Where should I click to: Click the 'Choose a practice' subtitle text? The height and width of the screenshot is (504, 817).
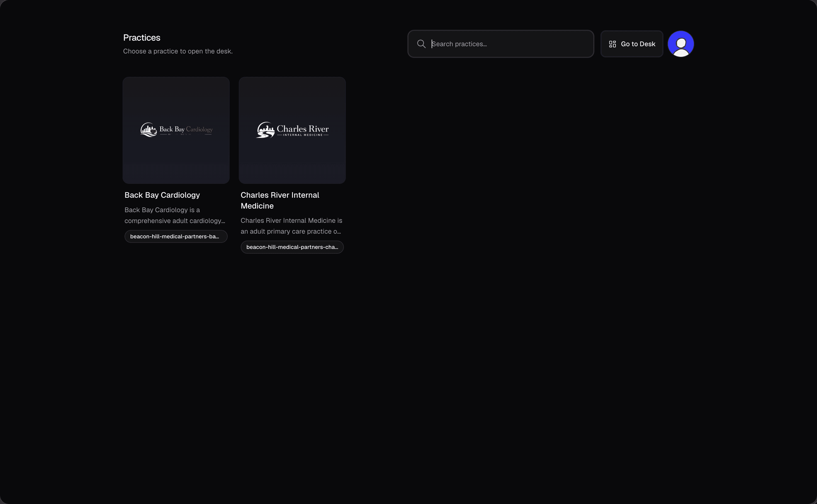[x=178, y=51]
